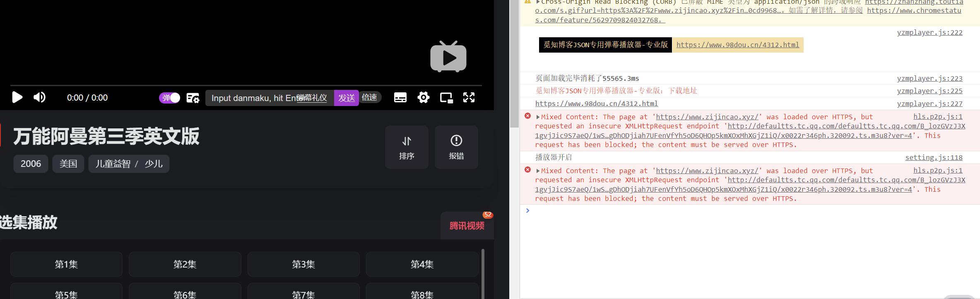Toggle the subtitles icon in player
980x299 pixels.
tap(400, 98)
